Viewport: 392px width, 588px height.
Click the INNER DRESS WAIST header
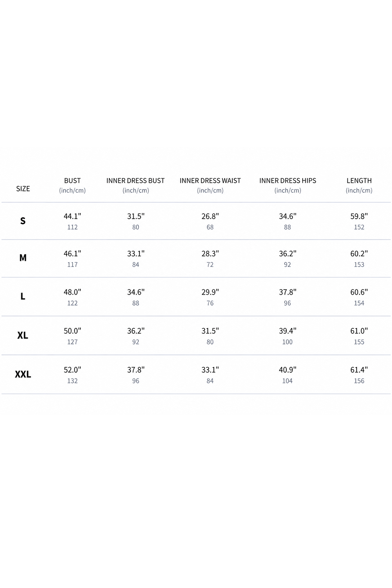[210, 181]
